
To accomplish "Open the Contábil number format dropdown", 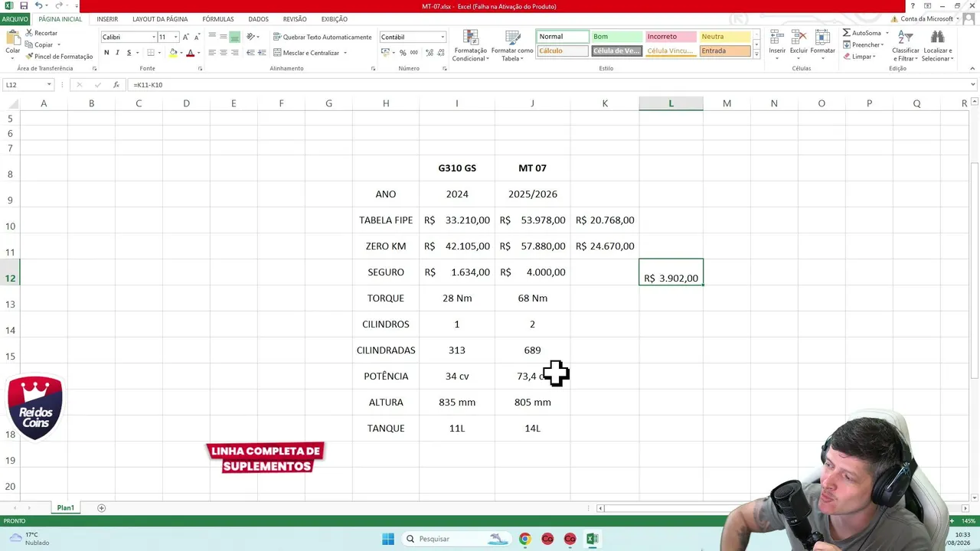I will [443, 37].
